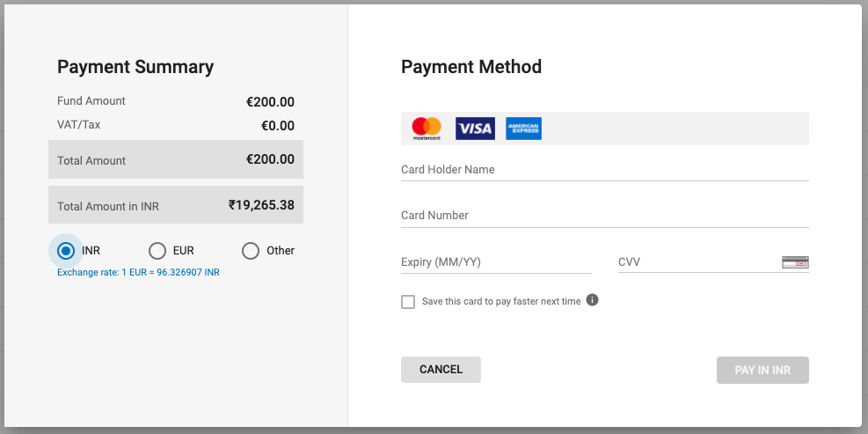This screenshot has height=434, width=868.
Task: Click the Exchange rate text line
Action: [x=138, y=273]
